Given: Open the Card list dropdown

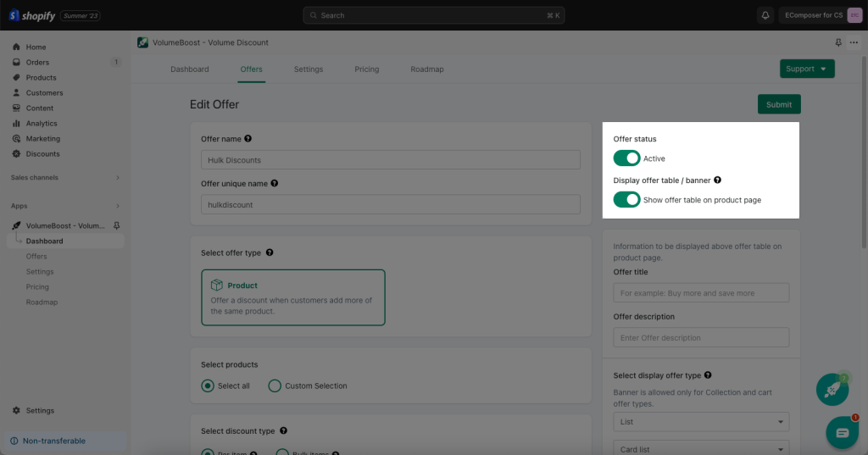Looking at the screenshot, I should [701, 448].
